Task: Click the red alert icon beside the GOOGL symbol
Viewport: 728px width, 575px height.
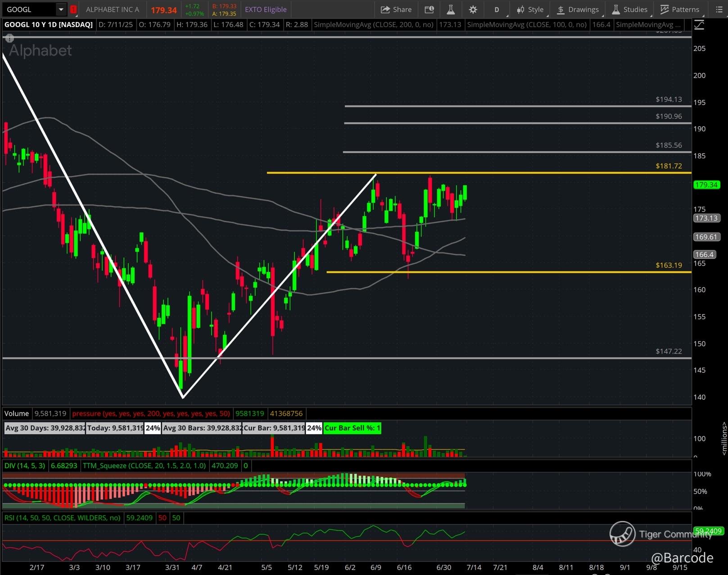Action: coord(73,9)
